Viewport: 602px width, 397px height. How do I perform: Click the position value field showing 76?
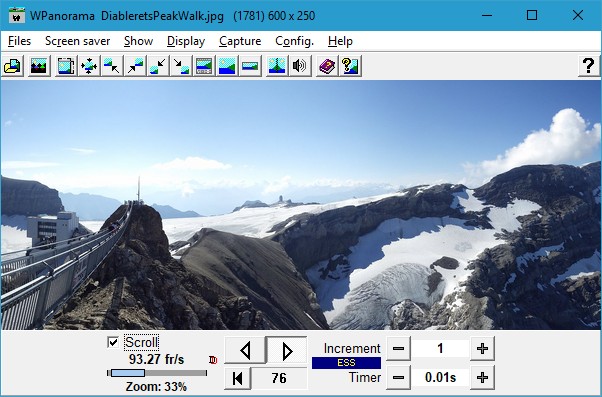coord(279,378)
